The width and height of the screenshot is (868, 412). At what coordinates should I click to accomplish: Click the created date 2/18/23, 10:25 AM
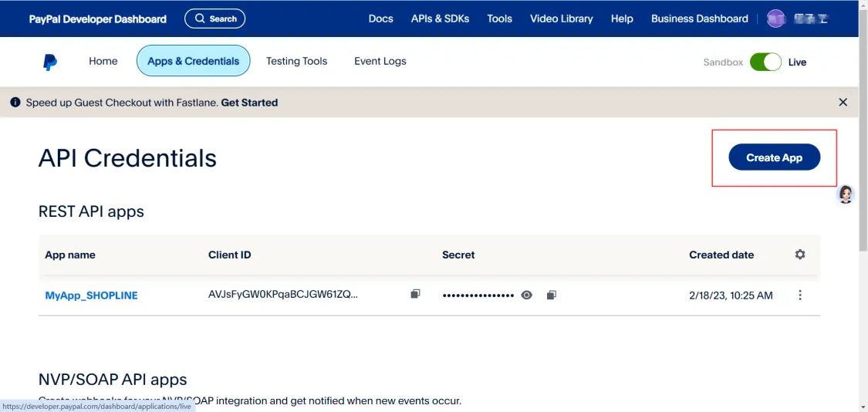click(x=731, y=295)
